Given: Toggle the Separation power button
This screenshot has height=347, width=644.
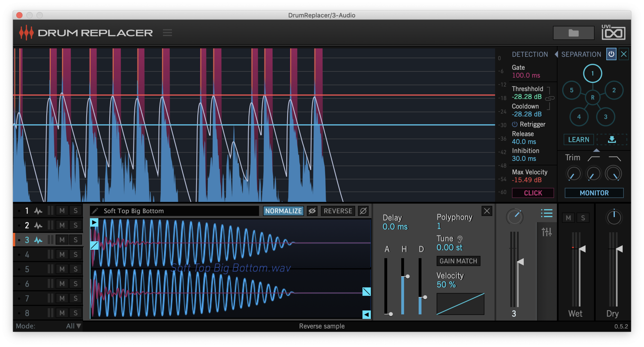Looking at the screenshot, I should pos(612,54).
